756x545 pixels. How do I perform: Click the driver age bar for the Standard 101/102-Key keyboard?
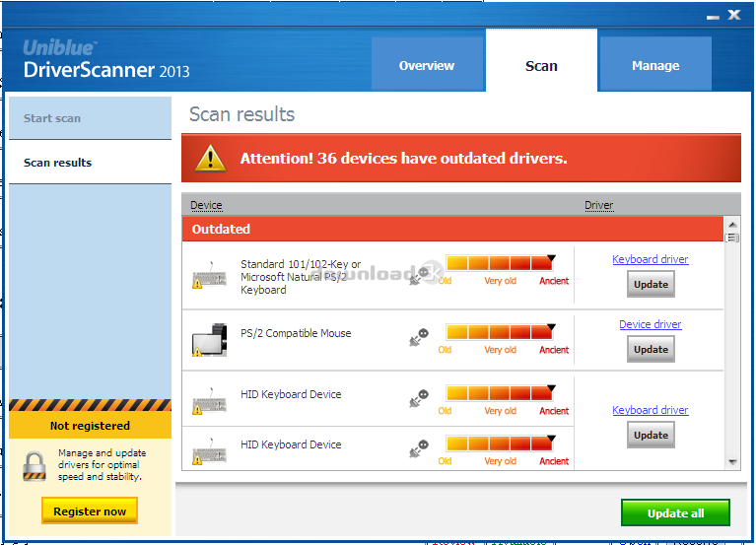pos(501,263)
